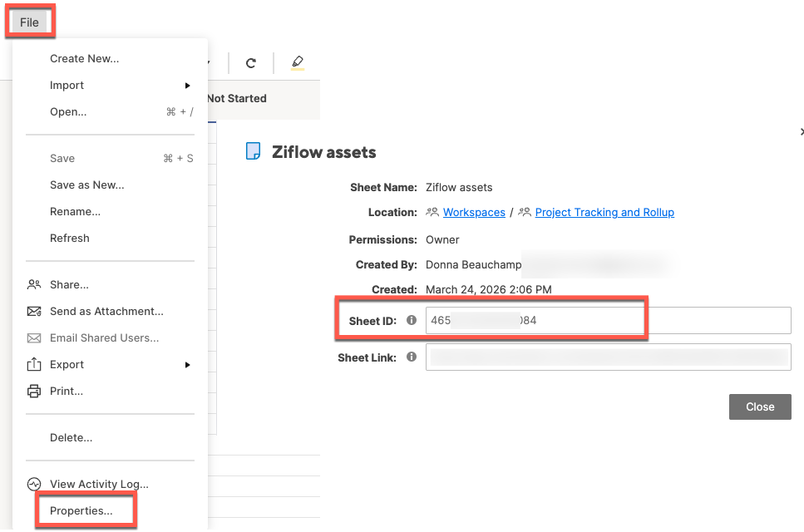Click the info icon next to Sheet ID

click(412, 320)
